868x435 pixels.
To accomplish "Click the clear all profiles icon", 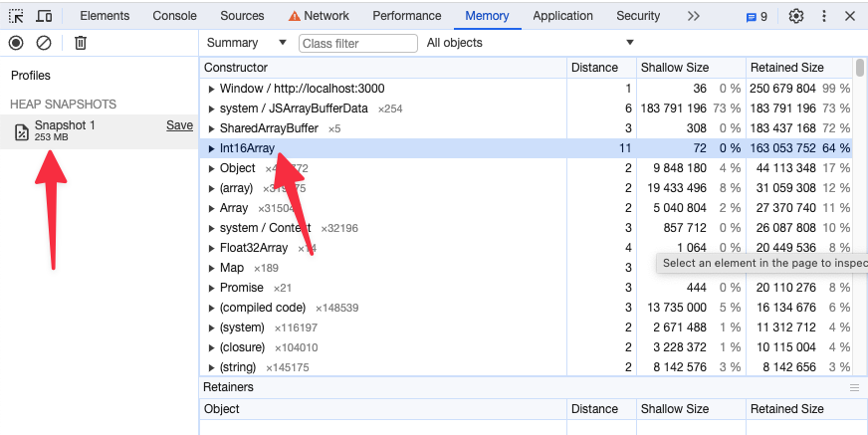I will coord(44,43).
